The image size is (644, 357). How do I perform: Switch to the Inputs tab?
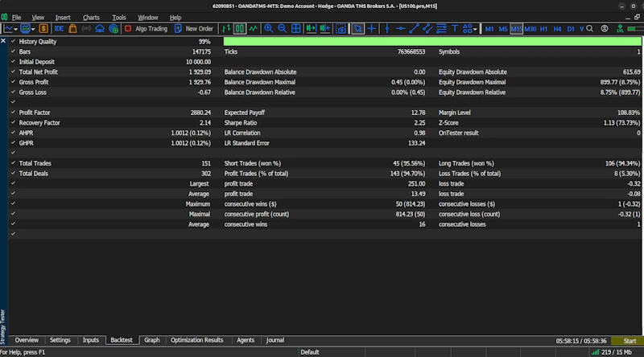point(91,340)
